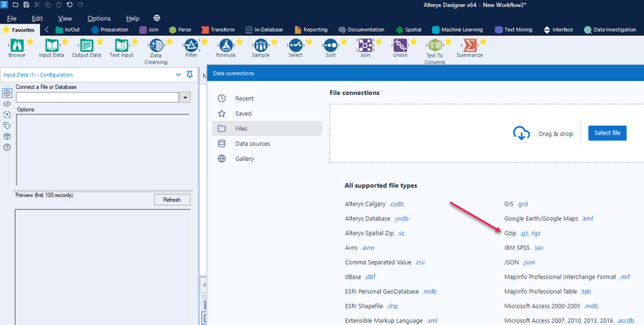Select the Sample tool icon
Viewport: 644px width, 325px height.
(261, 46)
